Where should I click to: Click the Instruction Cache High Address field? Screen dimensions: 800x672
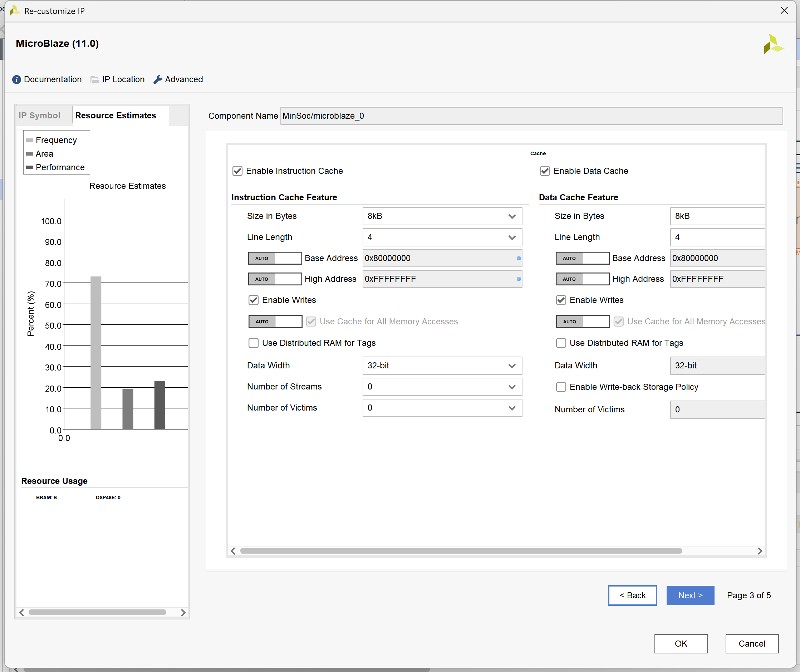pos(442,279)
